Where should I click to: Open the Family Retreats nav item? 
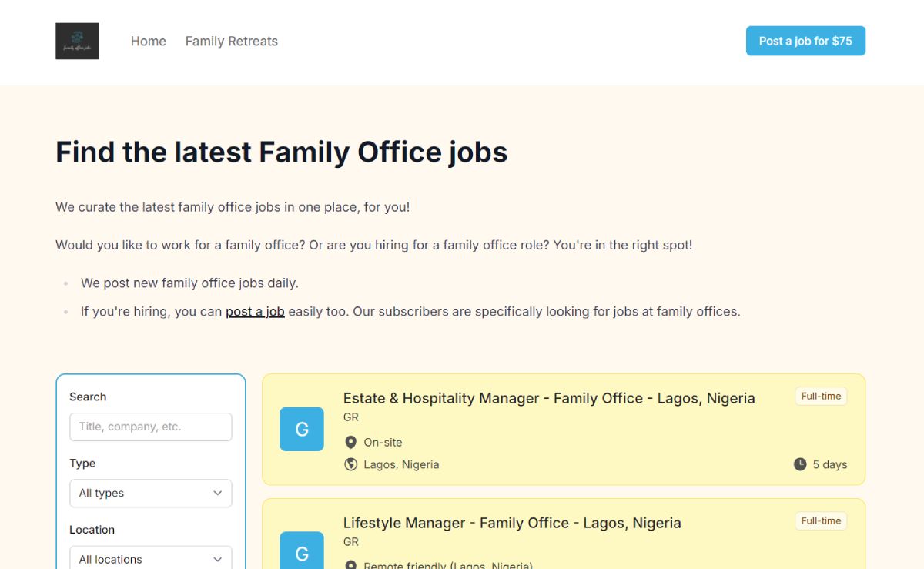coord(232,42)
